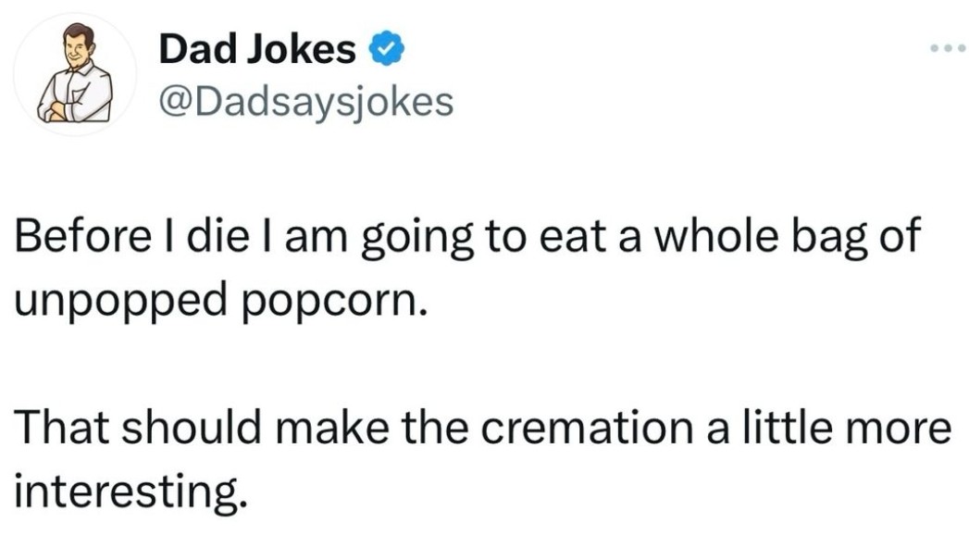Click the word "Before" starting the tweet
The image size is (969, 560).
[82, 236]
